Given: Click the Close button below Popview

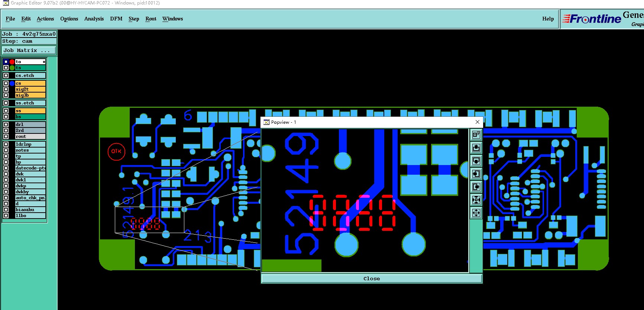Looking at the screenshot, I should (x=372, y=278).
